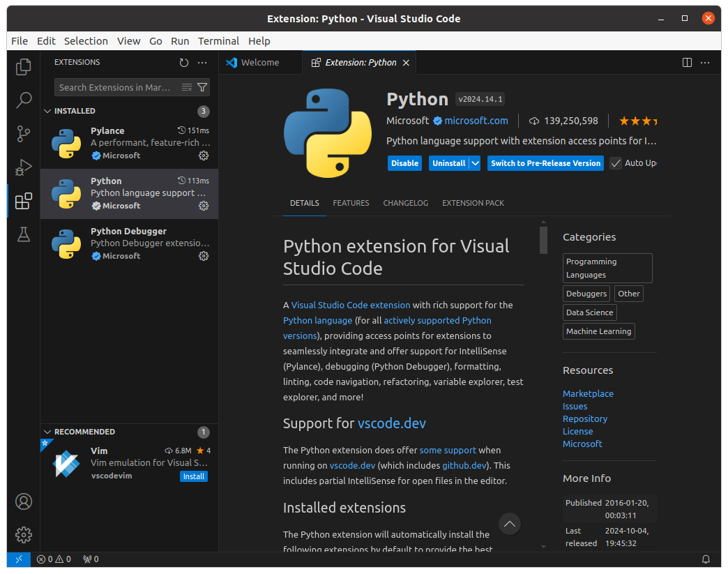Select the Debuggers category tag

click(x=586, y=294)
